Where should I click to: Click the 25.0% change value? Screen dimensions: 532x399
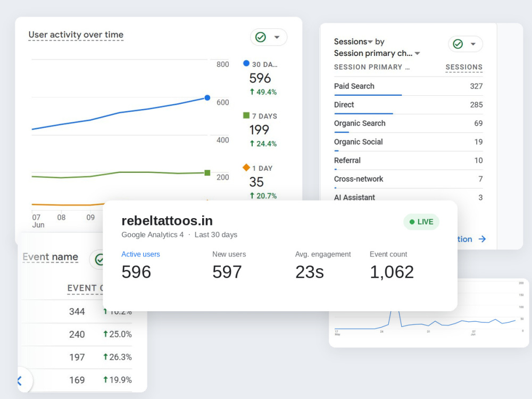pyautogui.click(x=118, y=334)
